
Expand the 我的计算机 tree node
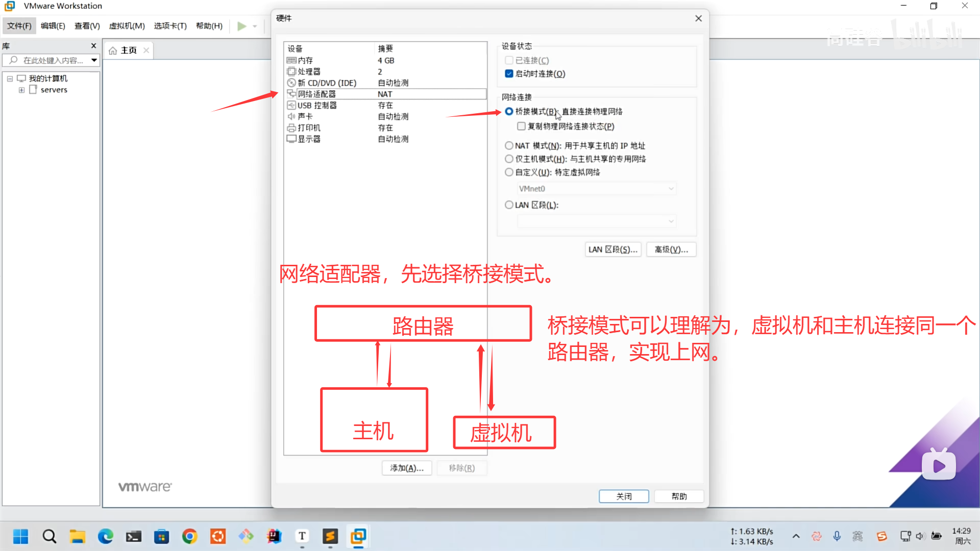10,79
